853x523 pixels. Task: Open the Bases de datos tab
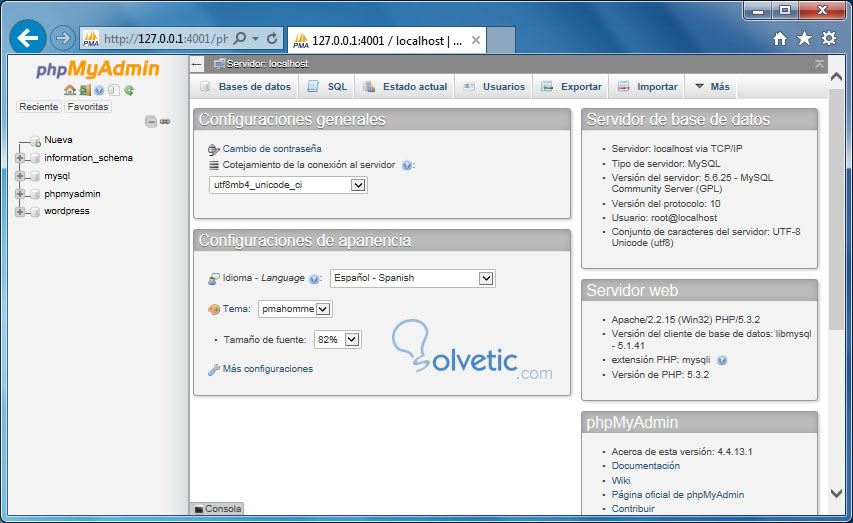[x=246, y=87]
